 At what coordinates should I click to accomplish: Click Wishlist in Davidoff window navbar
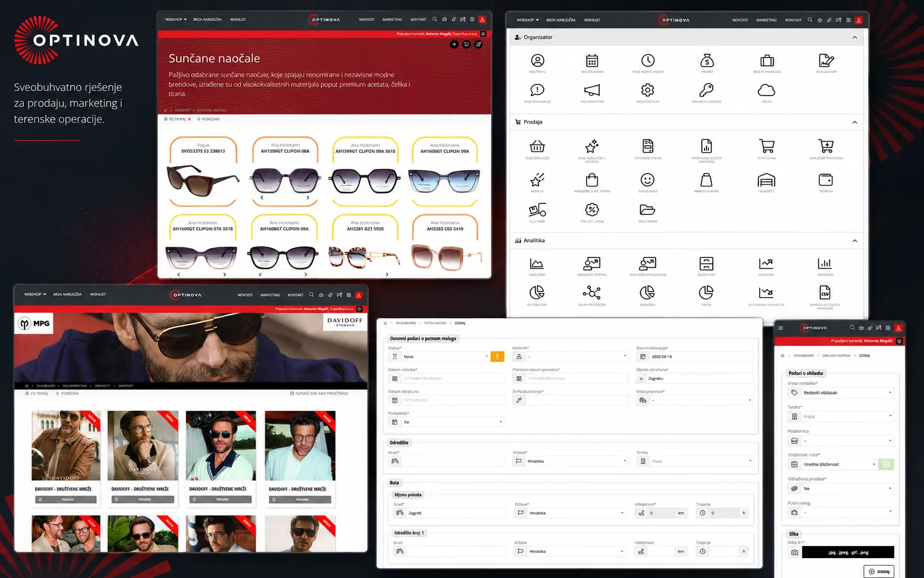[x=98, y=294]
